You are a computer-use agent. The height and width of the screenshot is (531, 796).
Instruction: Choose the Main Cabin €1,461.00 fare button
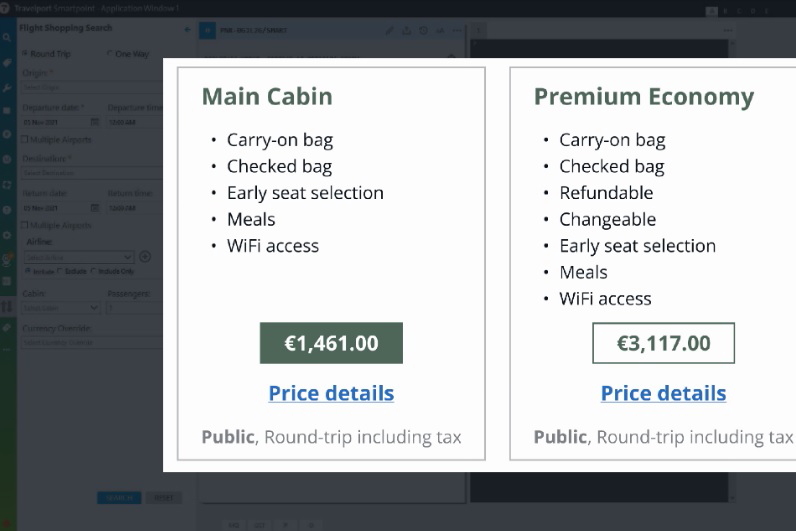tap(331, 343)
